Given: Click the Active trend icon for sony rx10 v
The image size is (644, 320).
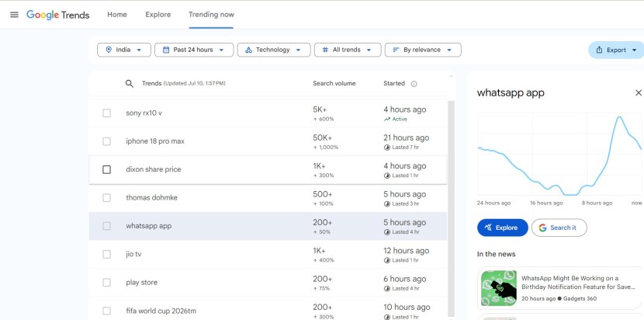Looking at the screenshot, I should [387, 120].
